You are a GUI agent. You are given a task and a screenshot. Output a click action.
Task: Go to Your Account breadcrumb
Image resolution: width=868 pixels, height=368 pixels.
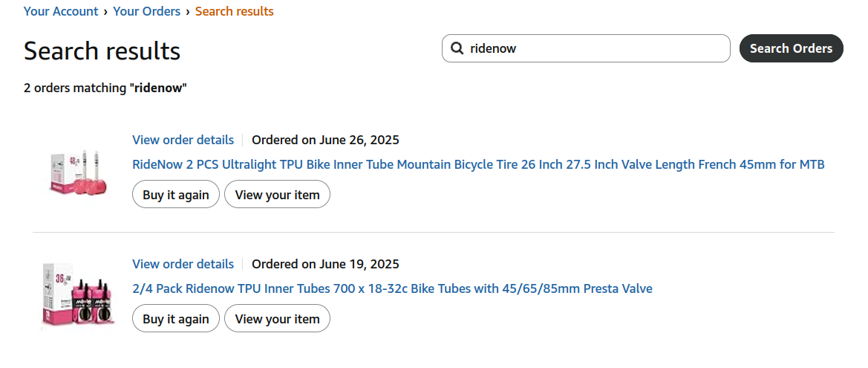coord(61,11)
